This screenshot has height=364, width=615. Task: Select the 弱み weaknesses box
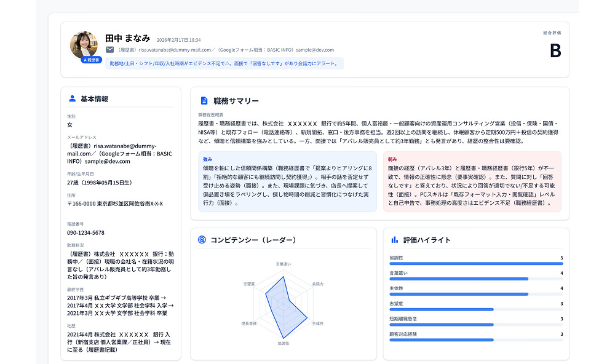(472, 181)
